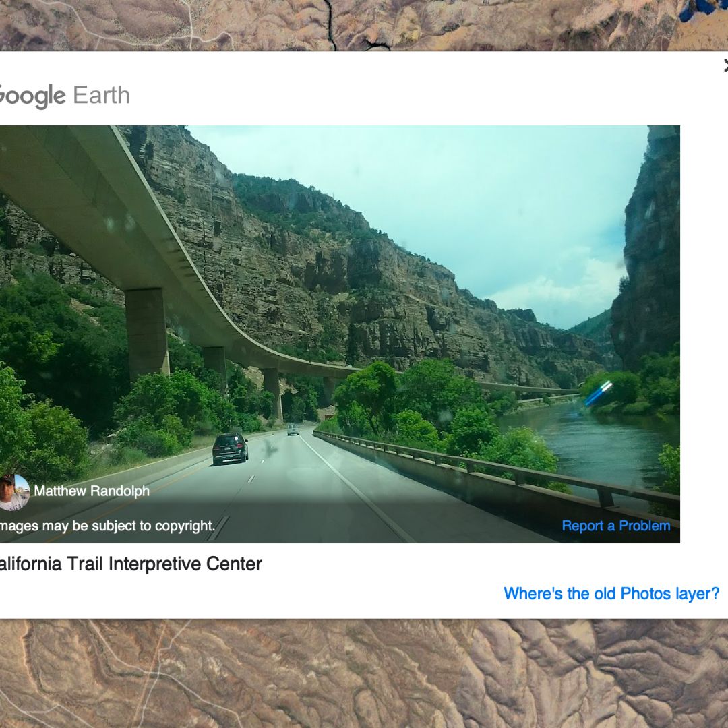This screenshot has height=728, width=728.
Task: Click the word Earth in the header
Action: click(x=101, y=95)
